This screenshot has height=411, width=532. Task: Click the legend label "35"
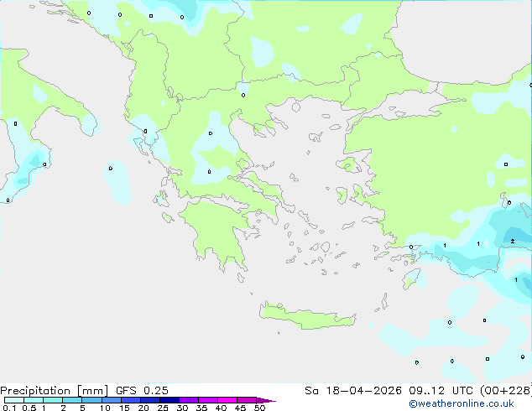pyautogui.click(x=201, y=408)
